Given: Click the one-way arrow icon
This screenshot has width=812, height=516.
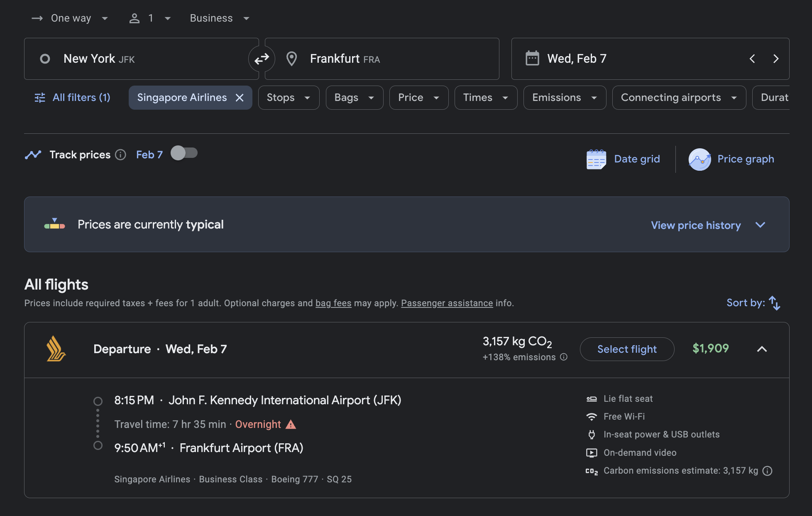Looking at the screenshot, I should click(37, 18).
